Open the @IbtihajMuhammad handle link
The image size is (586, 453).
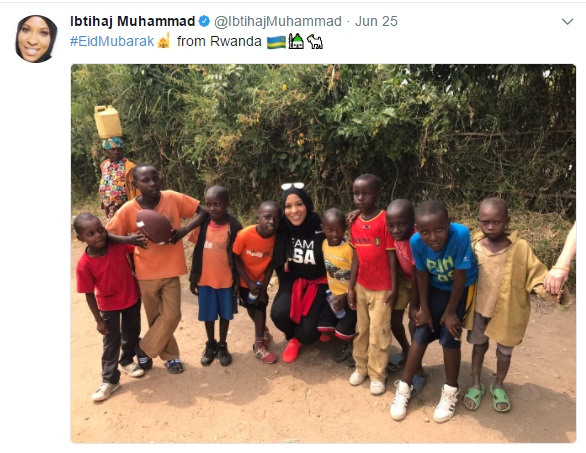point(278,21)
